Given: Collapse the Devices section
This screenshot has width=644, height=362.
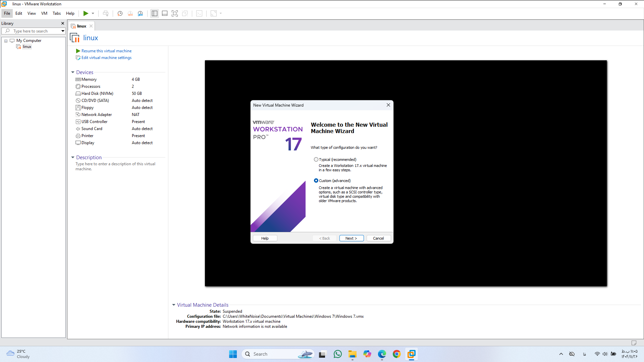Looking at the screenshot, I should pos(73,72).
